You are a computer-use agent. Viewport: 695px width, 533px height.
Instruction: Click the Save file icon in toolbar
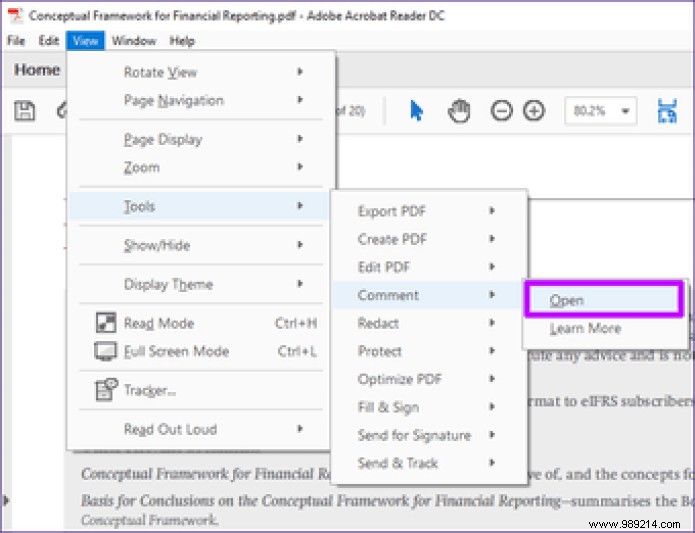tap(24, 111)
